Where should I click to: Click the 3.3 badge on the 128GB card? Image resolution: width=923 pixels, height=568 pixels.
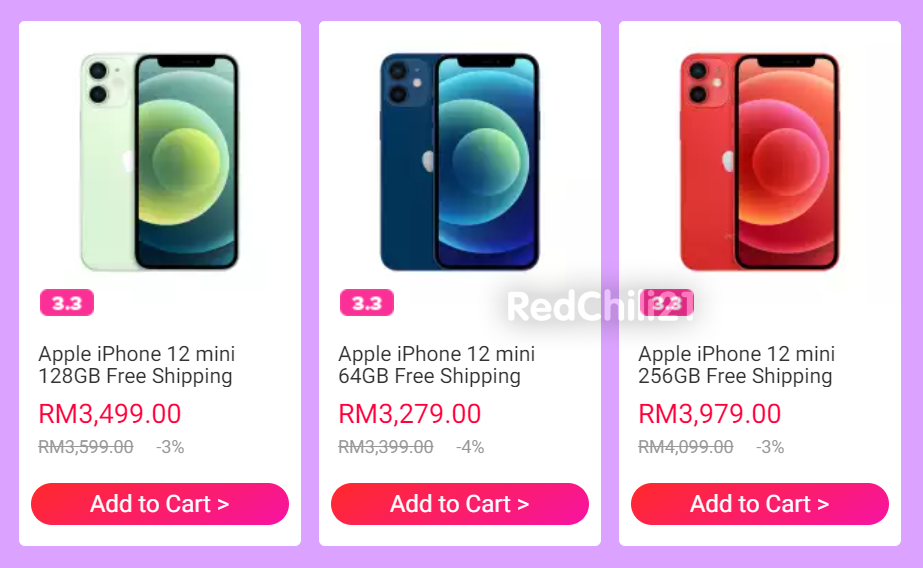(x=67, y=303)
